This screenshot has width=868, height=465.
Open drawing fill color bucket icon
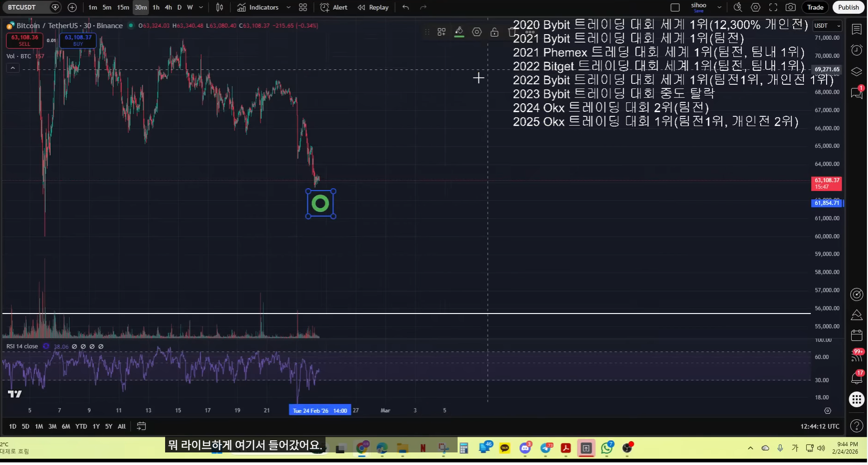click(x=459, y=32)
